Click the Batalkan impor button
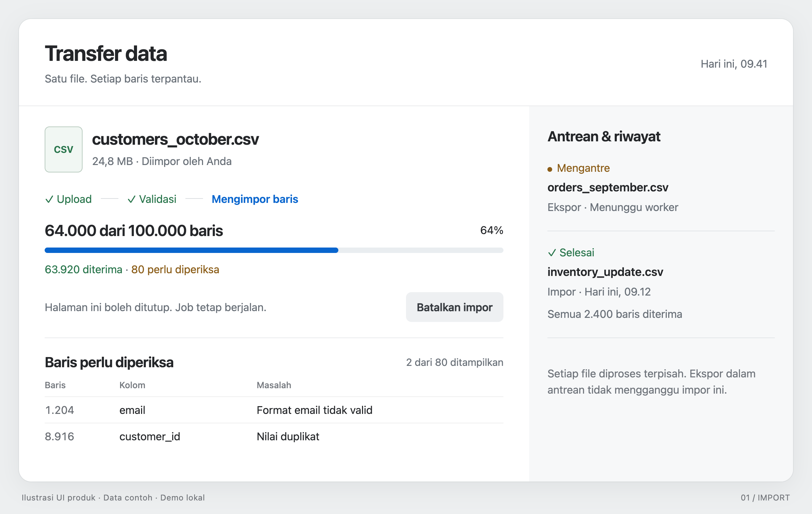 click(x=454, y=307)
